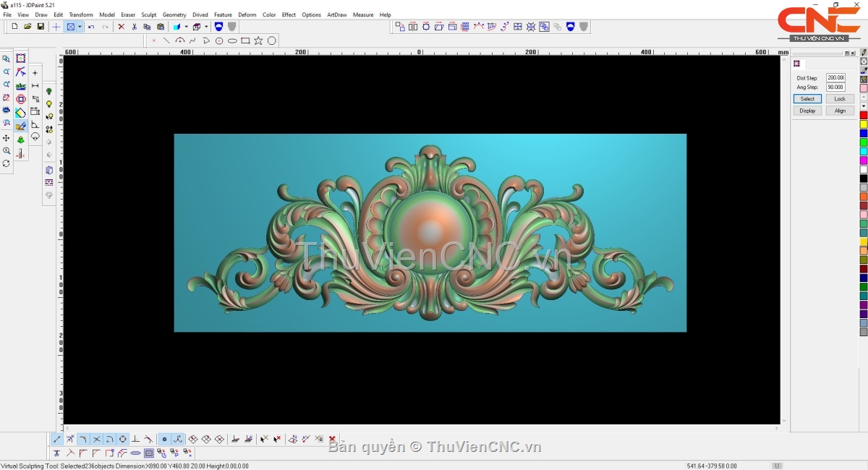
Task: Click the rotate view icon in left toolbar
Action: (x=7, y=163)
